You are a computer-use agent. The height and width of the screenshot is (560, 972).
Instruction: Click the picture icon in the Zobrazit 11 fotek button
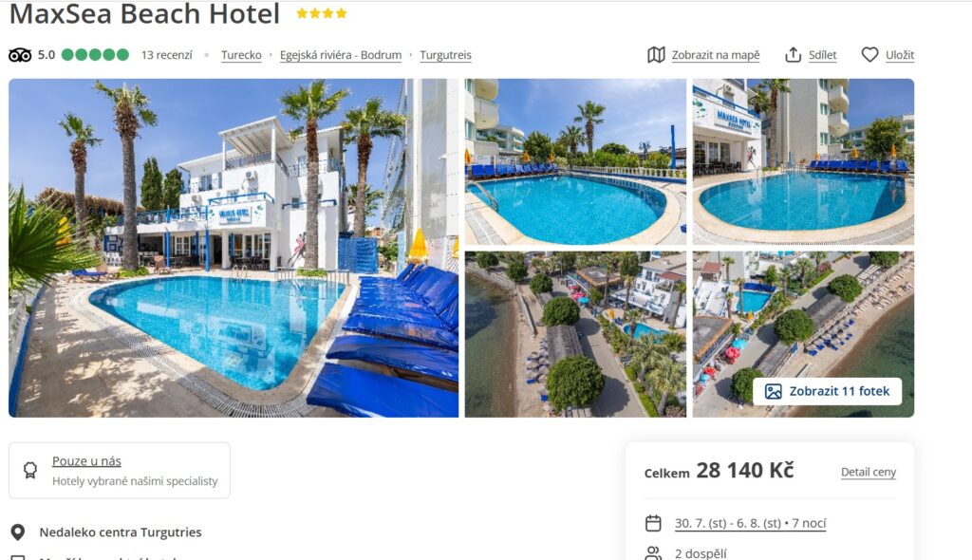pyautogui.click(x=773, y=391)
